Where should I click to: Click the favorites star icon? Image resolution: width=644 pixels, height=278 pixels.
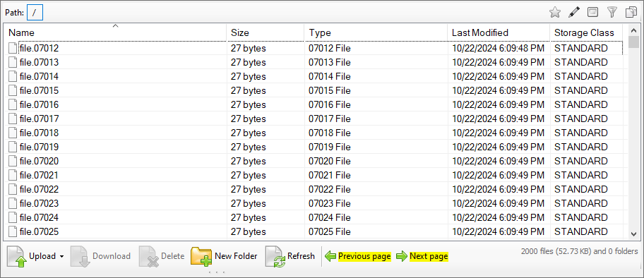(x=555, y=13)
